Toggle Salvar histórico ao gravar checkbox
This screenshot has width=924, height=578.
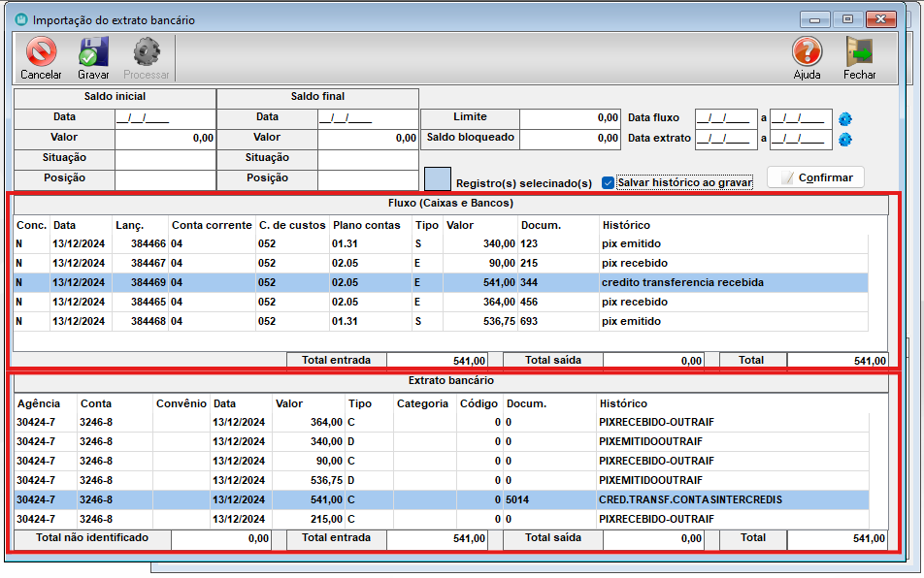pos(608,182)
